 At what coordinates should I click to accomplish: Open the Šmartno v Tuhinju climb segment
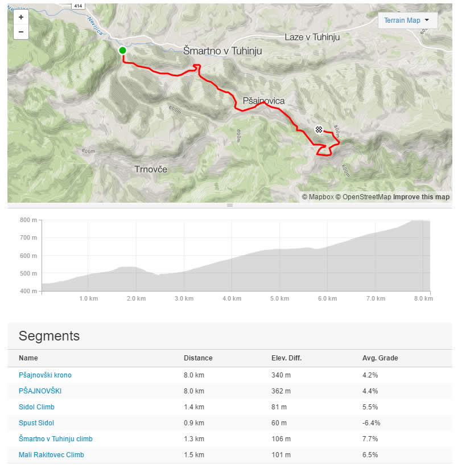tap(56, 438)
